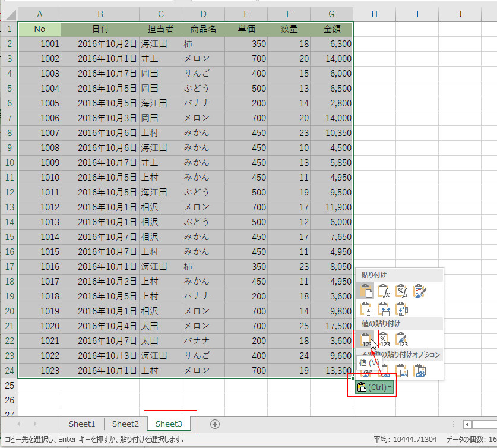Click cell D4 containing りんご

click(x=203, y=73)
